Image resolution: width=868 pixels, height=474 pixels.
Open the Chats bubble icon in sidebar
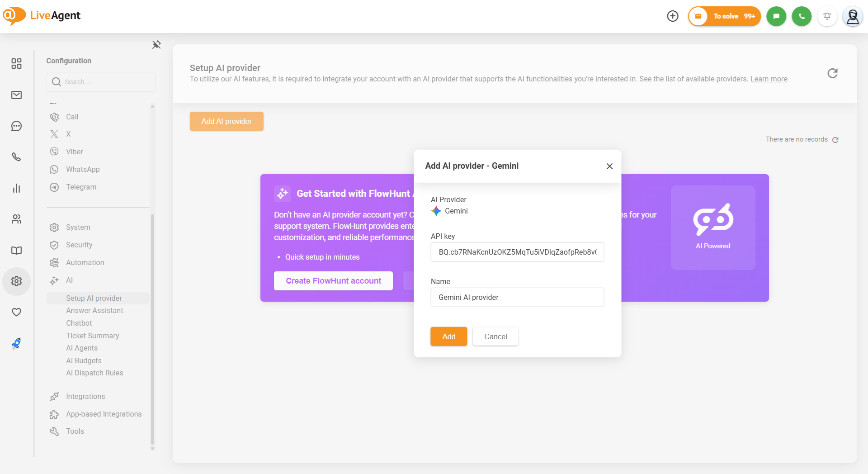pyautogui.click(x=17, y=126)
